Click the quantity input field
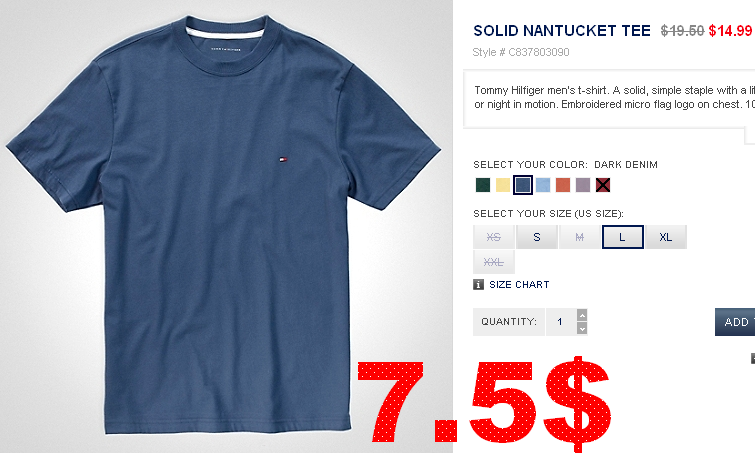 (561, 322)
